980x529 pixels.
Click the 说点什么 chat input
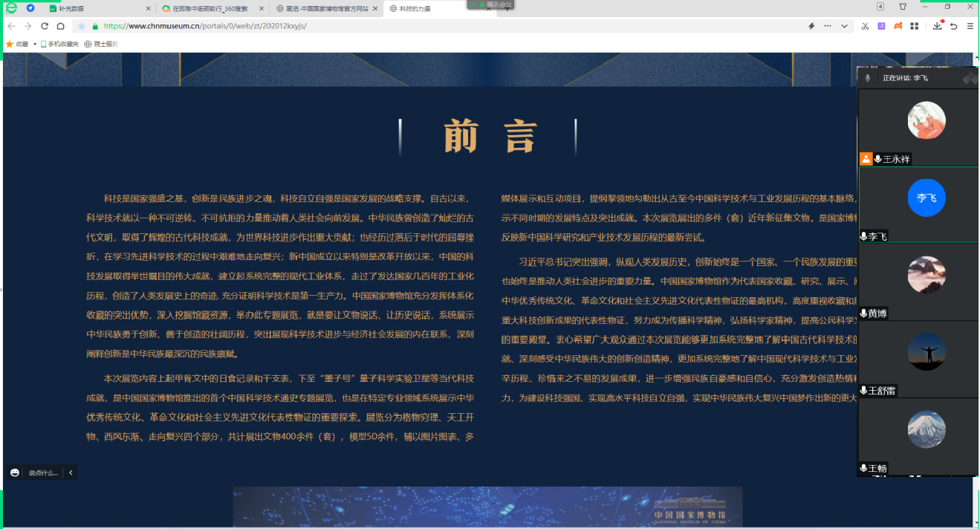coord(42,473)
